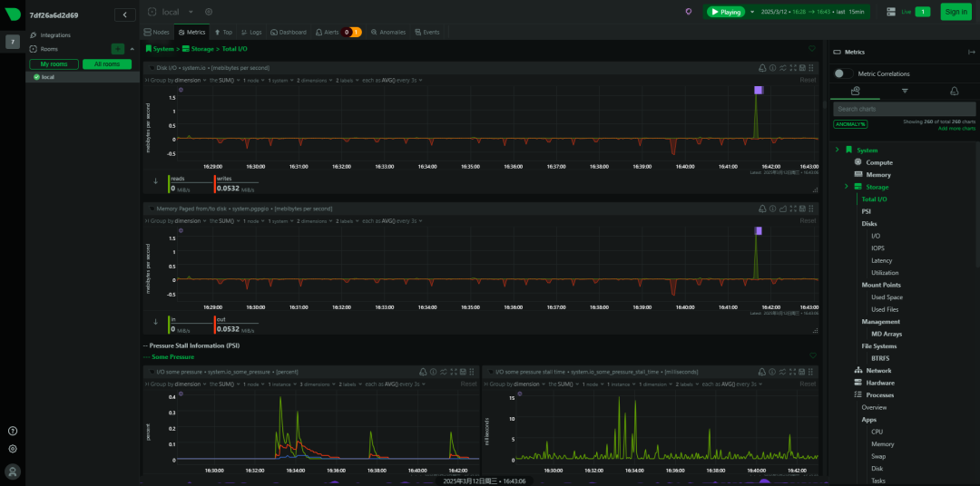The height and width of the screenshot is (486, 980).
Task: Click Disk I/O chart save icon
Action: click(x=801, y=67)
